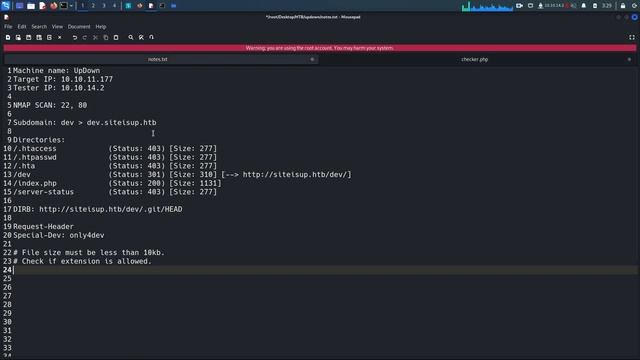Screen dimensions: 640x360
Task: Click the Save As toolbar icon
Action: click(x=39, y=37)
